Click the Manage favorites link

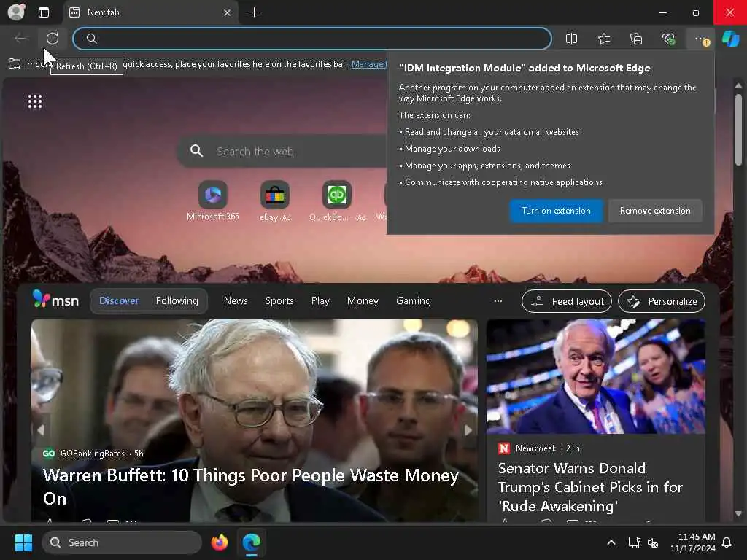368,64
